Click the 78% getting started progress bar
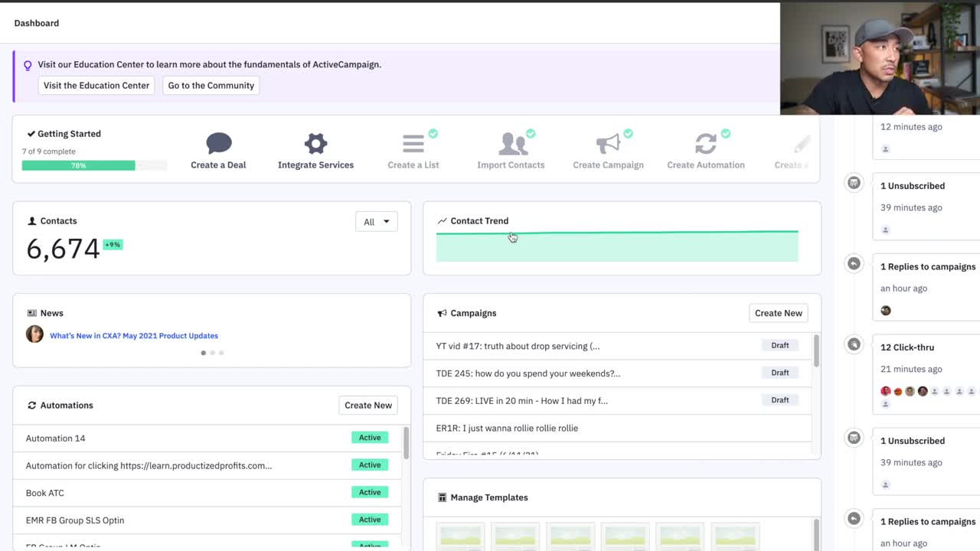The width and height of the screenshot is (980, 551). point(94,165)
